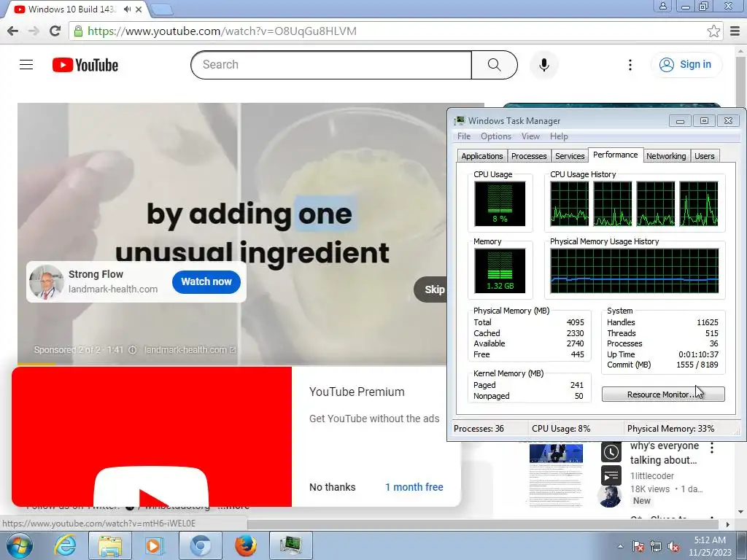Click the muted volume tray icon

click(673, 546)
